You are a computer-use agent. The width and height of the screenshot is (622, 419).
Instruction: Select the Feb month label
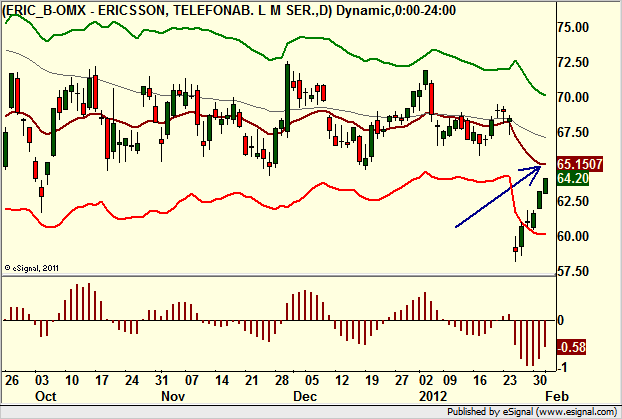tap(557, 396)
